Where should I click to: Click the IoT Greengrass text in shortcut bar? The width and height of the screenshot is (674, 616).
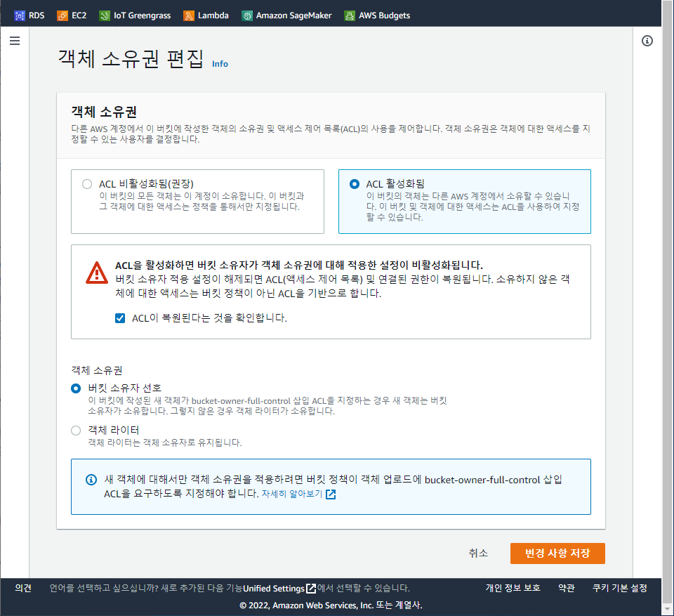tap(143, 15)
